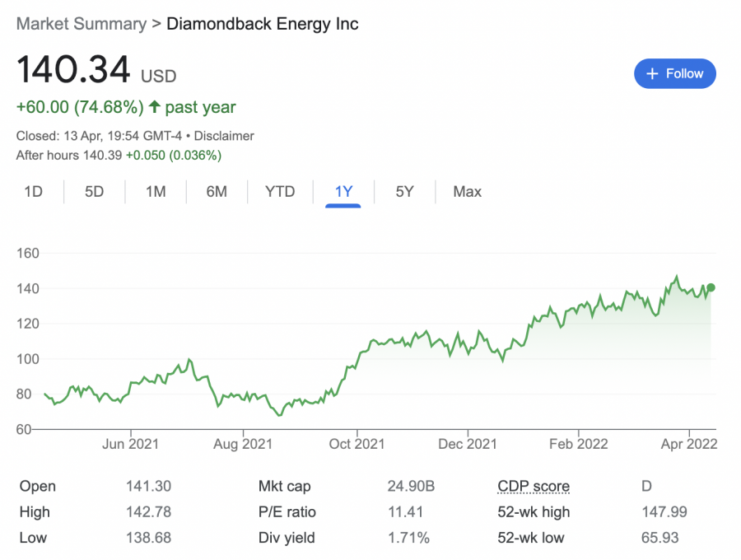Click the blue Follow button
The image size is (741, 560).
(674, 74)
